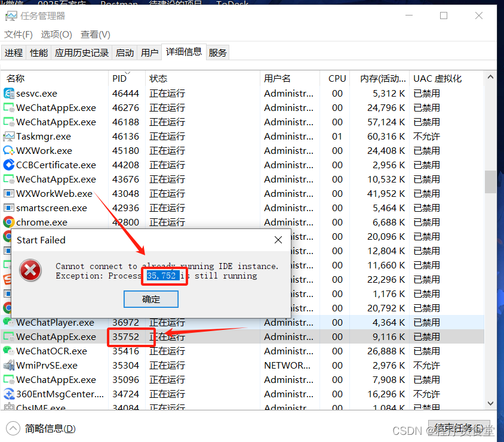Click the WeChatOCR.exe process icon
Viewport: 504px width, 442px height.
coord(9,351)
